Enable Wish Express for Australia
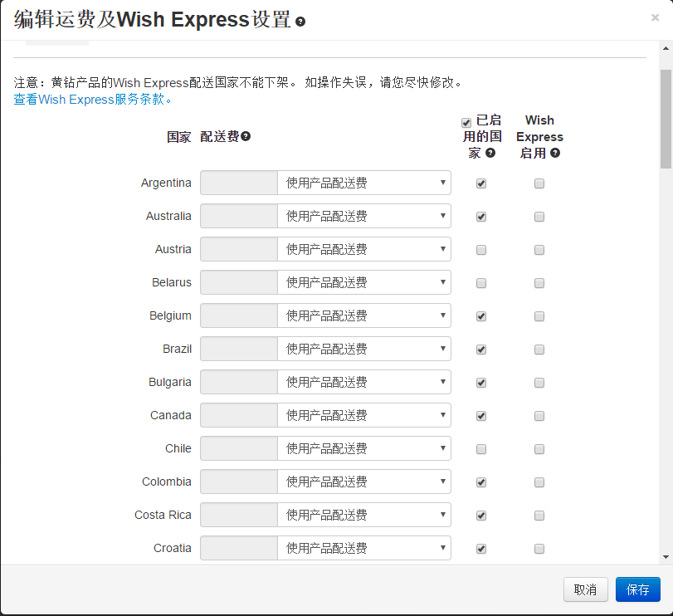This screenshot has width=673, height=616. coord(539,217)
